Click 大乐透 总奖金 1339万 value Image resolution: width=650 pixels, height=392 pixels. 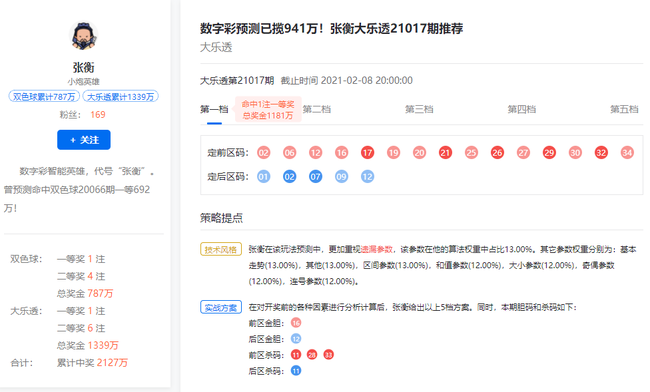coord(103,346)
